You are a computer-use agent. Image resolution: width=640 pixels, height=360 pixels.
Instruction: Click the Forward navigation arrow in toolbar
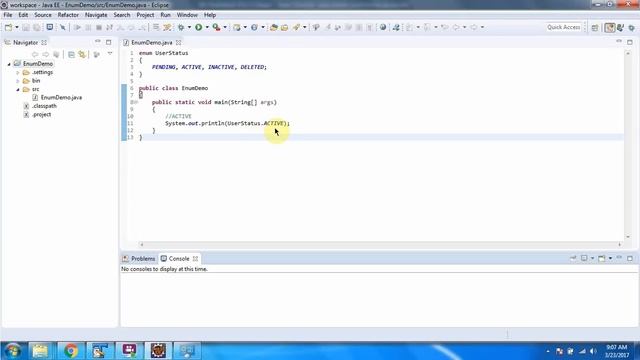click(474, 27)
